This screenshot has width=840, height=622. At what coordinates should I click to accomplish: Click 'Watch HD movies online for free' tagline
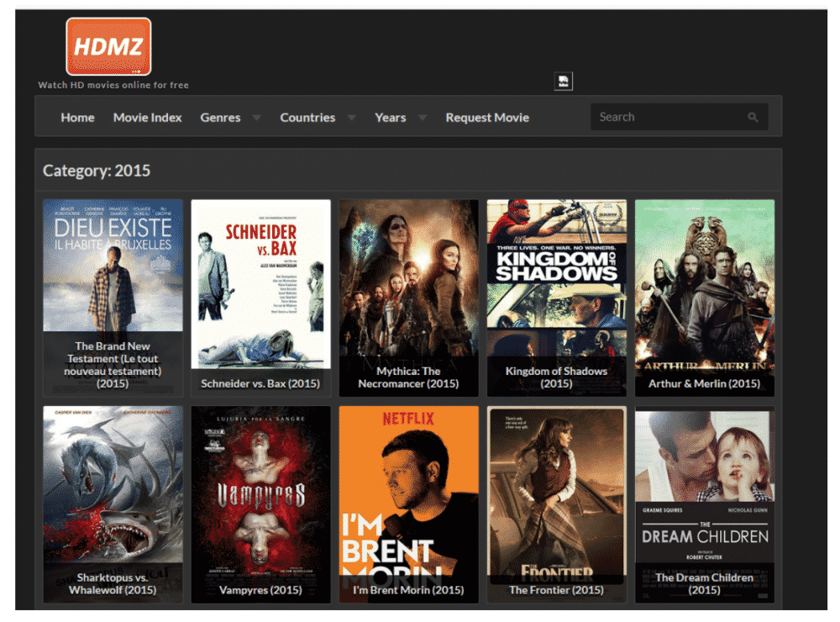113,85
